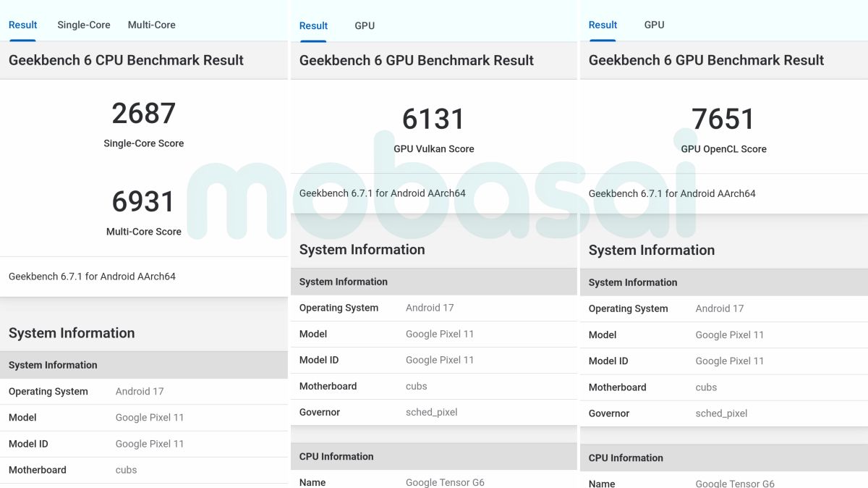This screenshot has width=868, height=488.
Task: Click the 2687 single-core score value
Action: pos(144,114)
